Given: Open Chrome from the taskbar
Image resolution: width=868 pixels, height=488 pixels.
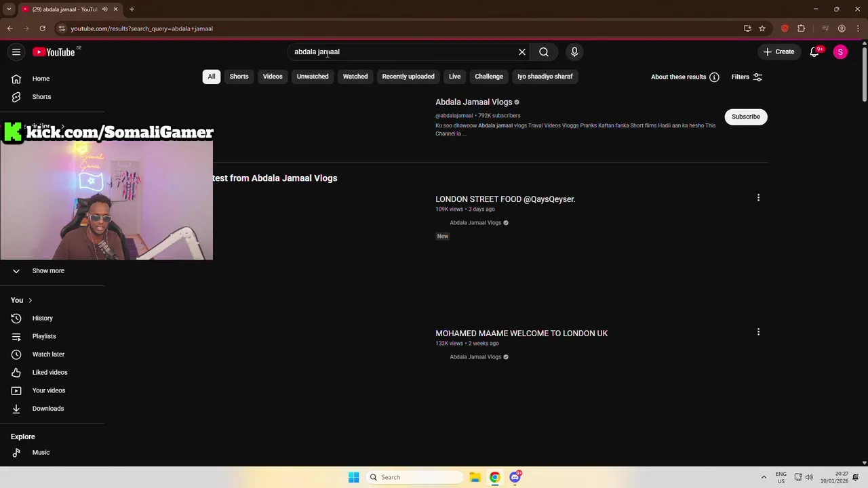Looking at the screenshot, I should click(495, 477).
